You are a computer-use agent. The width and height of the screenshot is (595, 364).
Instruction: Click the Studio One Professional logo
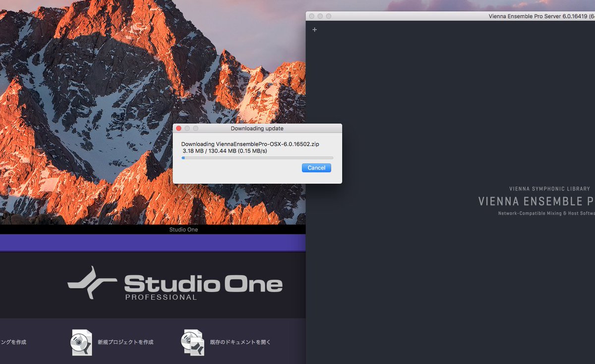175,283
